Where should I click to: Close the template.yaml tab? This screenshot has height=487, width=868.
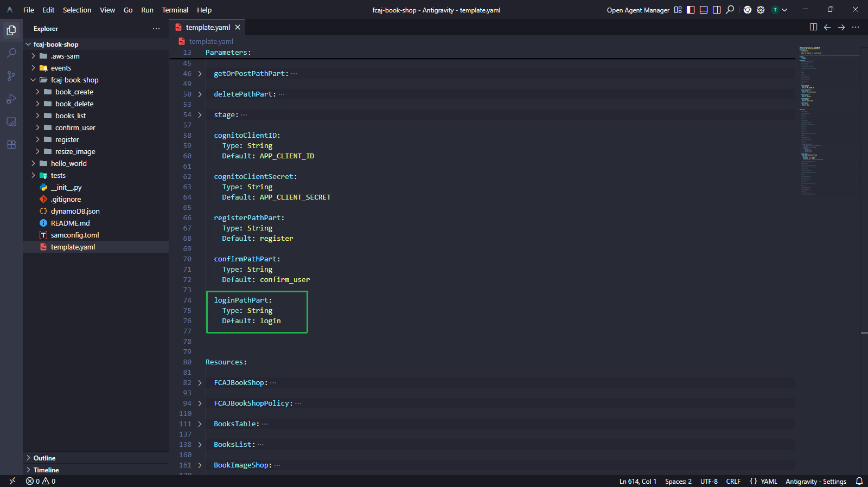238,27
